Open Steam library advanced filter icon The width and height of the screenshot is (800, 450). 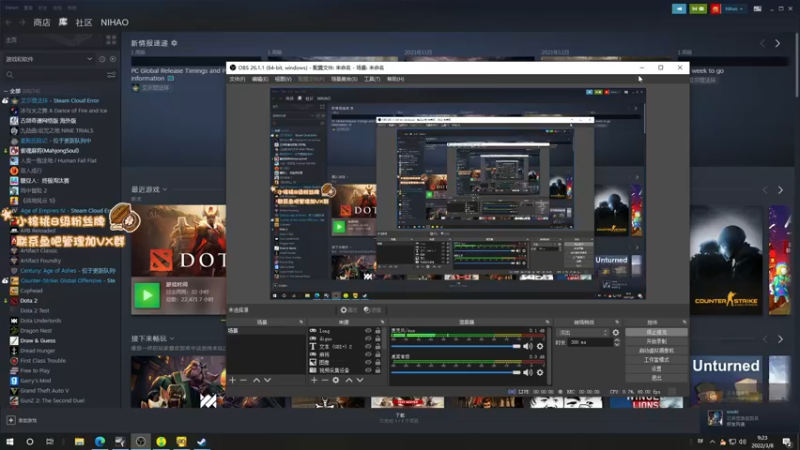(x=111, y=75)
